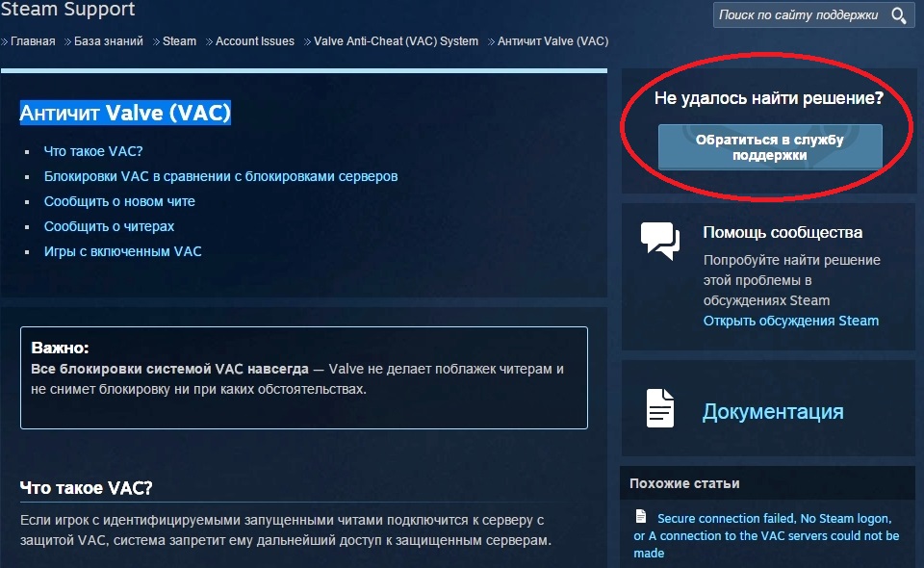Click the Важно: notice label
This screenshot has height=568, width=924.
[x=60, y=348]
